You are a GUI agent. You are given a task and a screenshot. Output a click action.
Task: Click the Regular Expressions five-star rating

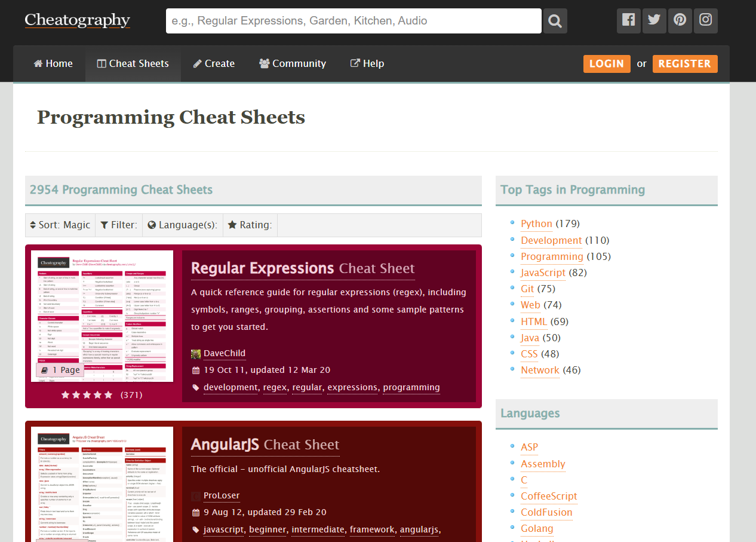(x=87, y=395)
